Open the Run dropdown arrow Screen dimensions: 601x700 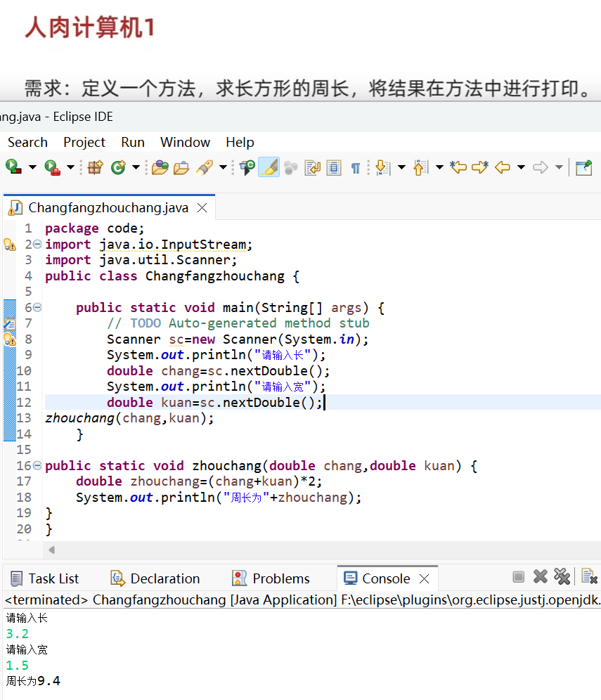pos(32,167)
